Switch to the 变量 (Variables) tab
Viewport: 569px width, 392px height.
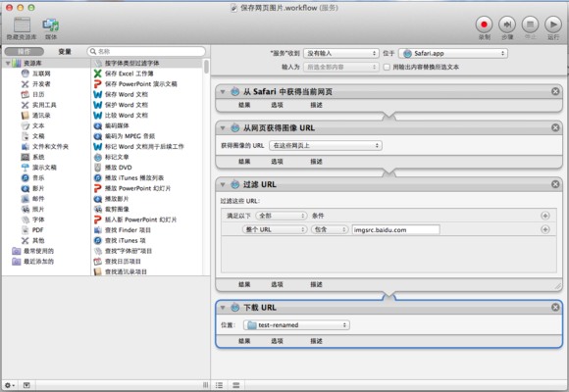click(x=65, y=52)
